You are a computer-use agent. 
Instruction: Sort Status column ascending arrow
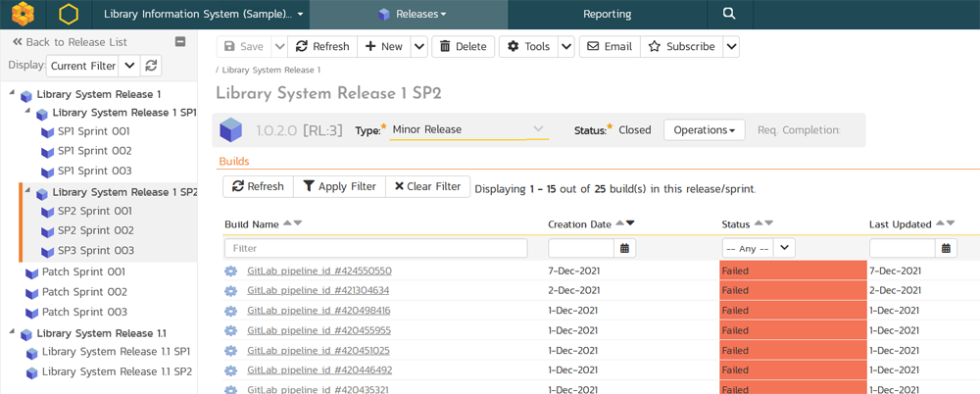[758, 223]
